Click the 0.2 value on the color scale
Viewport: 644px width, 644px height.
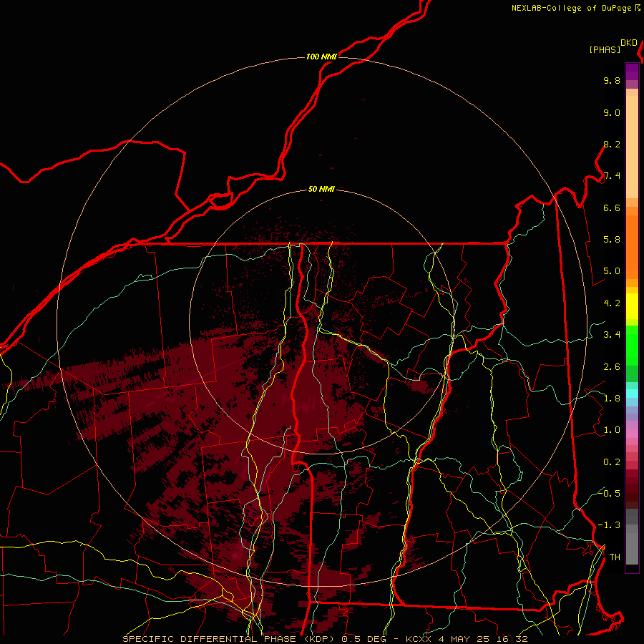(x=612, y=462)
